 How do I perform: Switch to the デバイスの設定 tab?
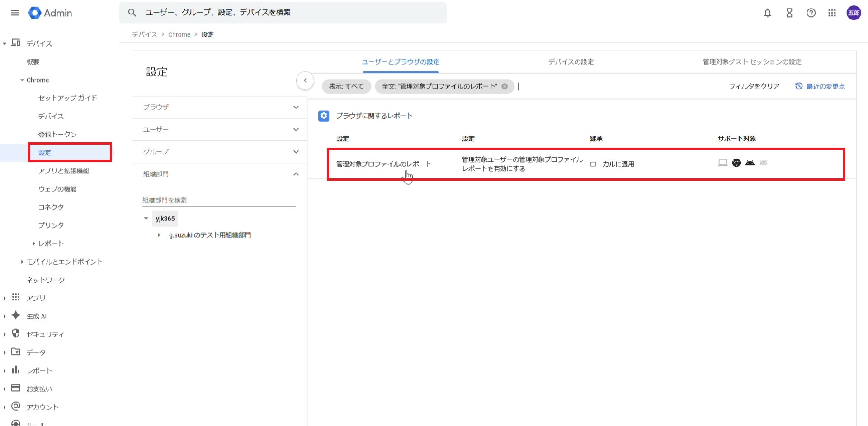[571, 62]
